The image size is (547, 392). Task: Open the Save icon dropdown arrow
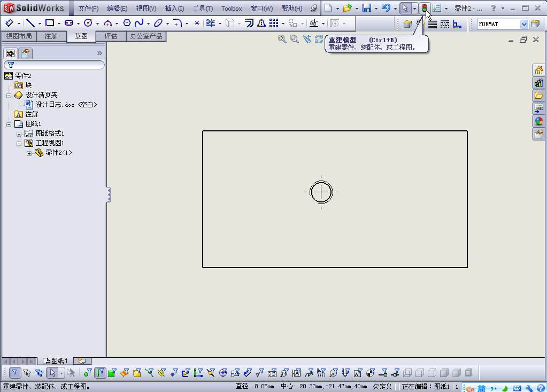(376, 9)
